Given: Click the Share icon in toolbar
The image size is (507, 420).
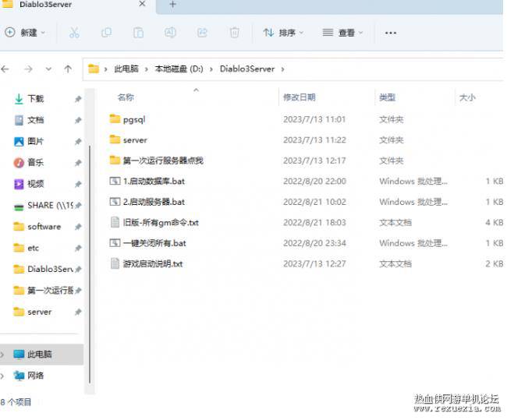Looking at the screenshot, I should 202,33.
